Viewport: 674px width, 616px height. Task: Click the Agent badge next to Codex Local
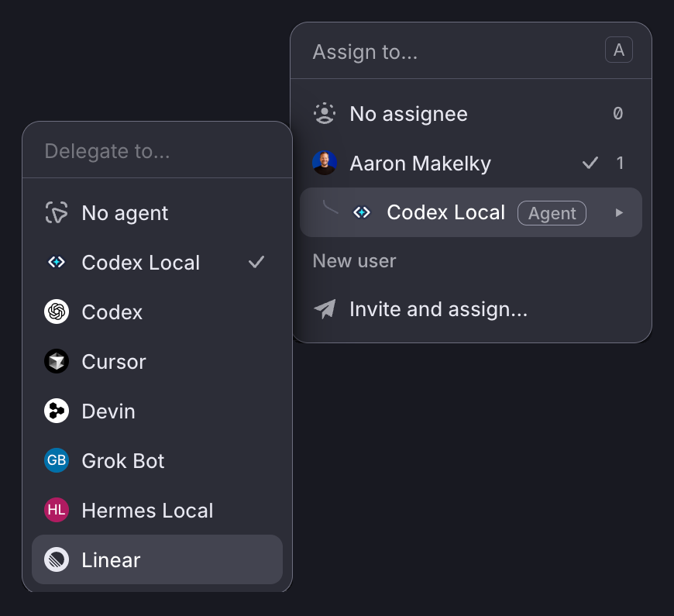pyautogui.click(x=552, y=213)
